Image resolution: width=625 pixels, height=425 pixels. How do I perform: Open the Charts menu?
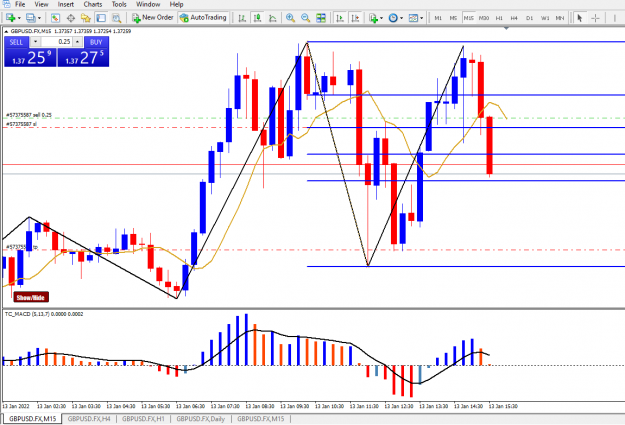point(93,4)
